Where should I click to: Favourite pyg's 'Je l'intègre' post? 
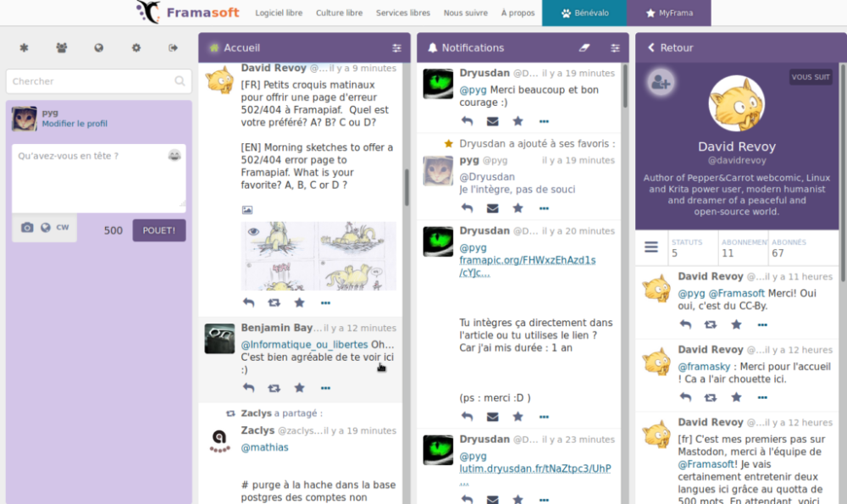click(x=518, y=208)
